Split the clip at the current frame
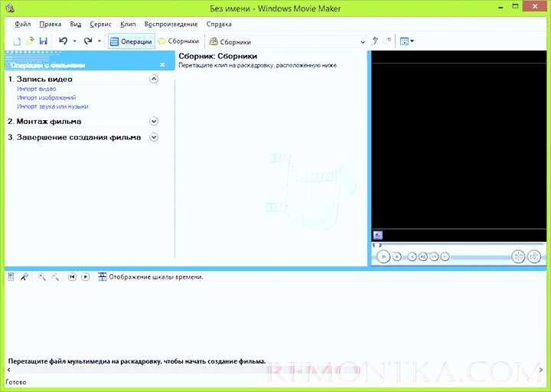This screenshot has width=551, height=392. pos(518,256)
